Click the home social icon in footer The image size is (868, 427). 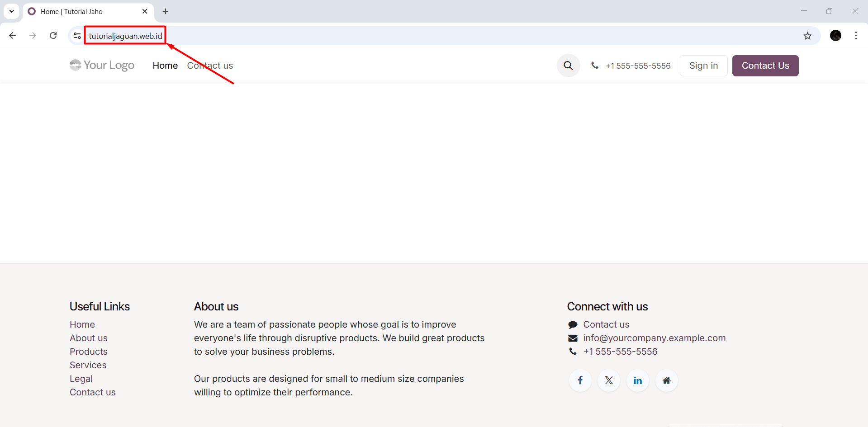(666, 380)
